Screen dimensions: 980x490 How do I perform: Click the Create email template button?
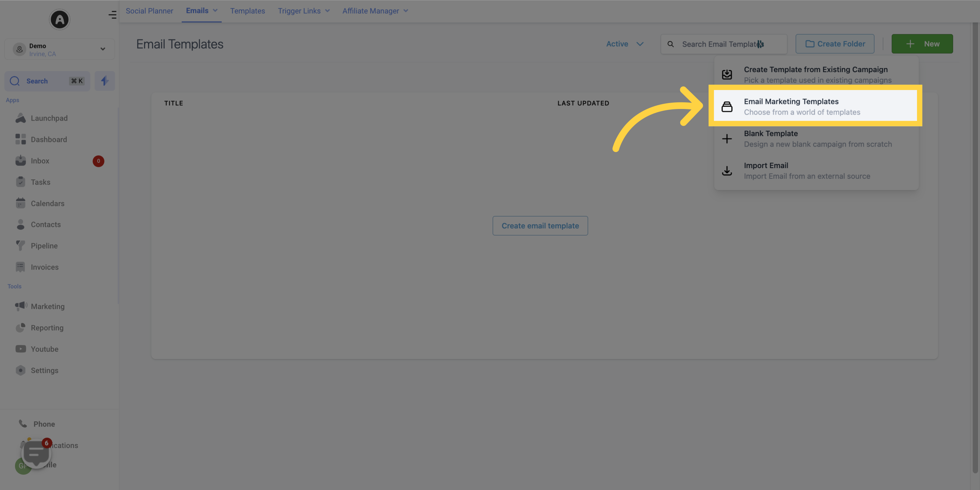coord(540,226)
